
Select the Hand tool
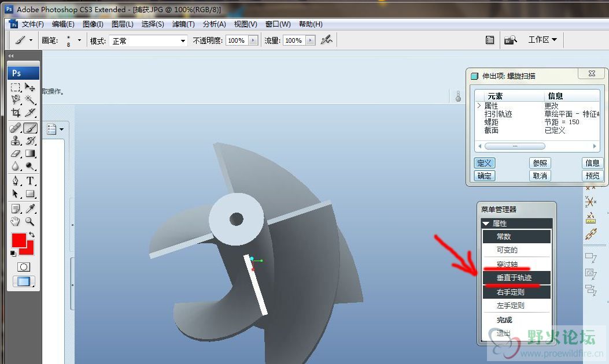pos(16,221)
